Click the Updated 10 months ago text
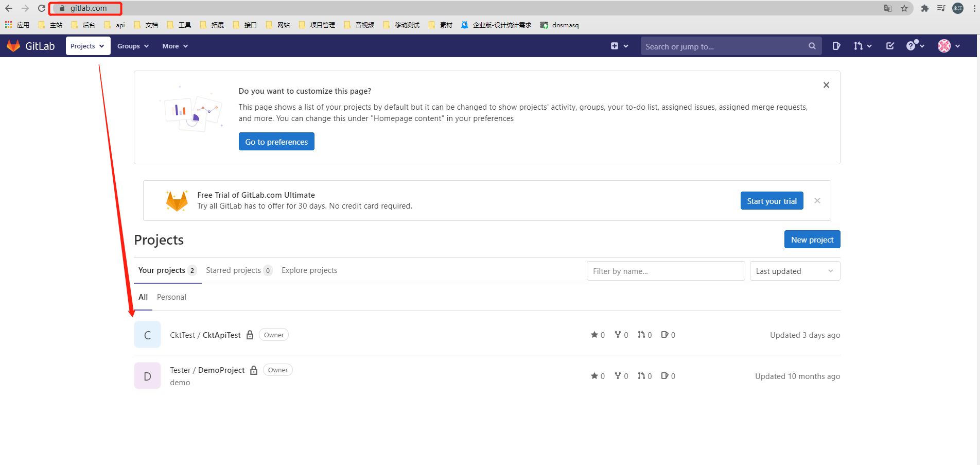This screenshot has height=465, width=980. pos(797,376)
